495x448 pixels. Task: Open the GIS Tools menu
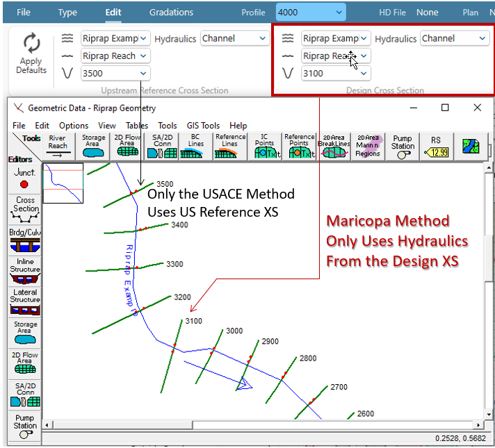tap(203, 126)
